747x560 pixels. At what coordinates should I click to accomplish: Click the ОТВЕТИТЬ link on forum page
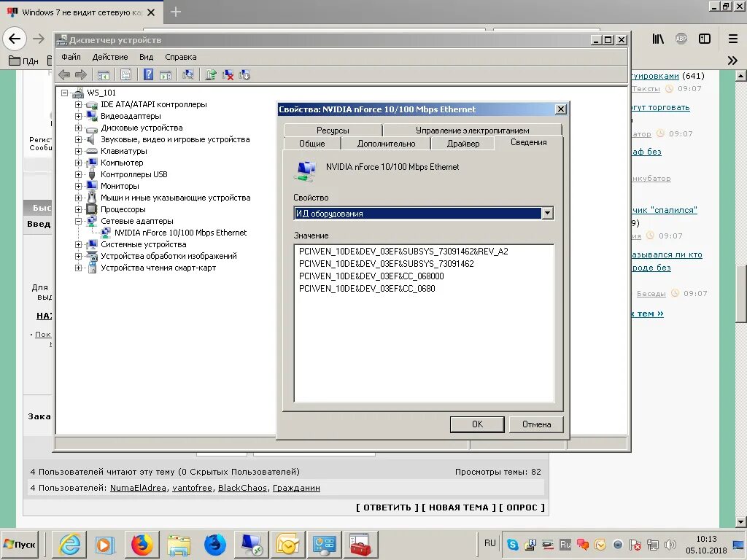pos(387,507)
